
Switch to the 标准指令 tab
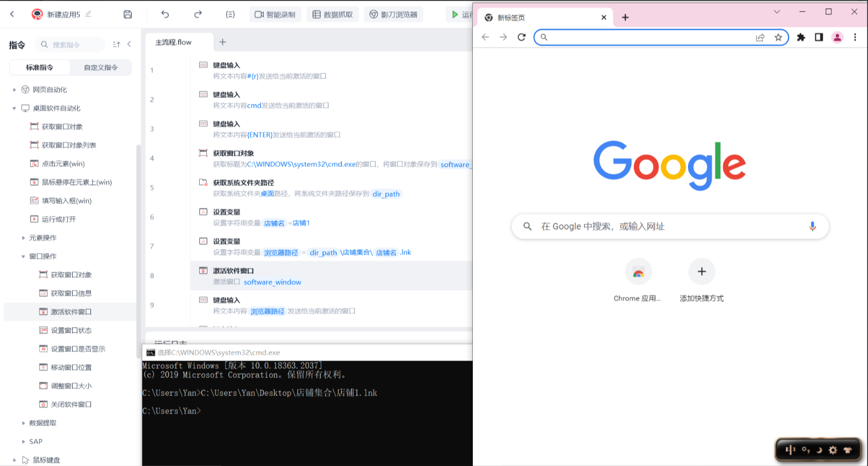coord(40,67)
